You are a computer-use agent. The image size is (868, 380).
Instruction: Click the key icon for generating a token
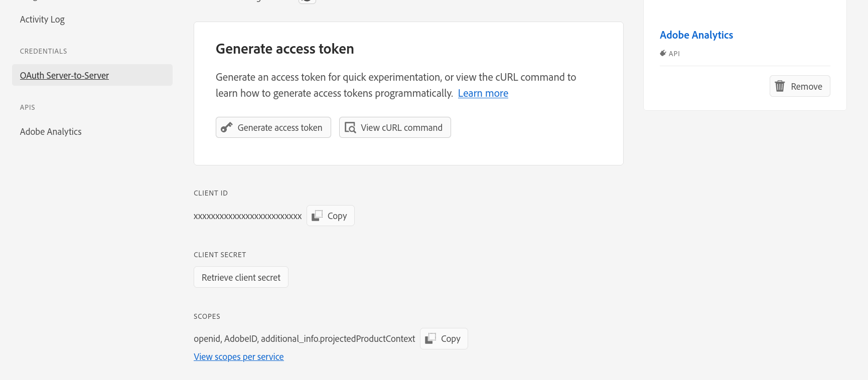(x=227, y=127)
